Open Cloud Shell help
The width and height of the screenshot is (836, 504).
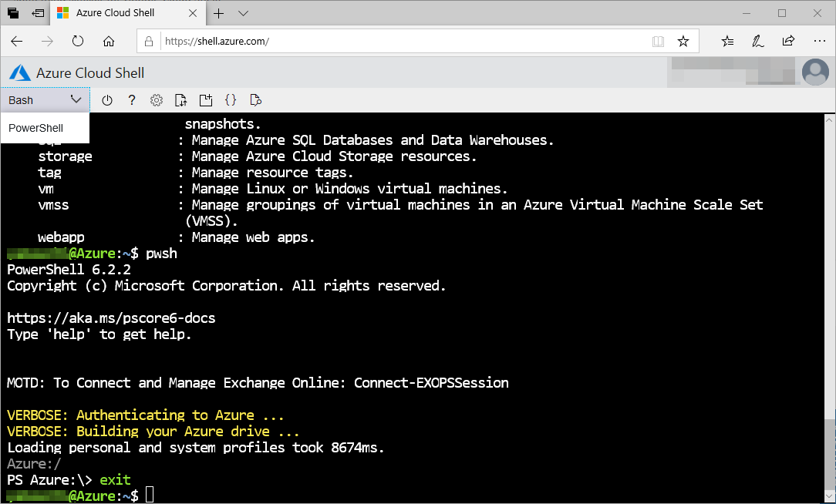click(132, 99)
